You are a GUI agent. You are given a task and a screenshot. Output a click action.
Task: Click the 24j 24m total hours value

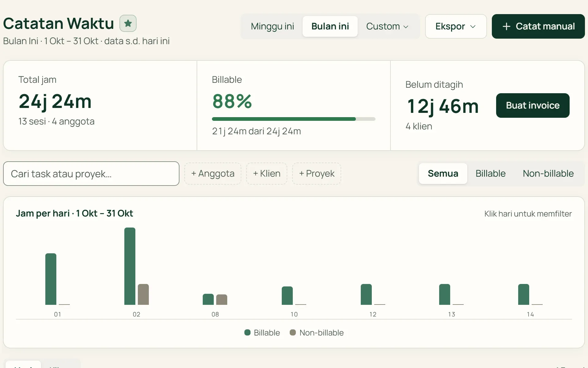pyautogui.click(x=55, y=102)
